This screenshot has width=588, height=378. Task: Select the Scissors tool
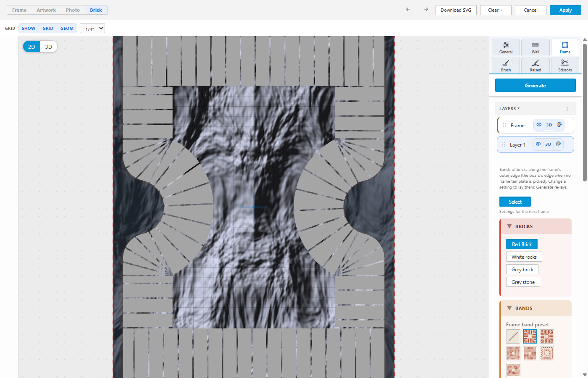tap(565, 65)
